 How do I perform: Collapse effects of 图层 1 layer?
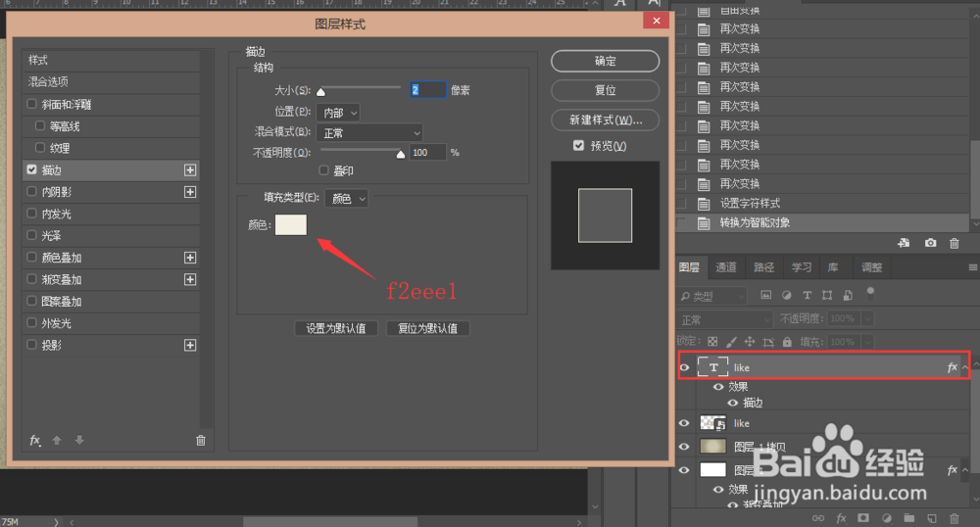(965, 470)
